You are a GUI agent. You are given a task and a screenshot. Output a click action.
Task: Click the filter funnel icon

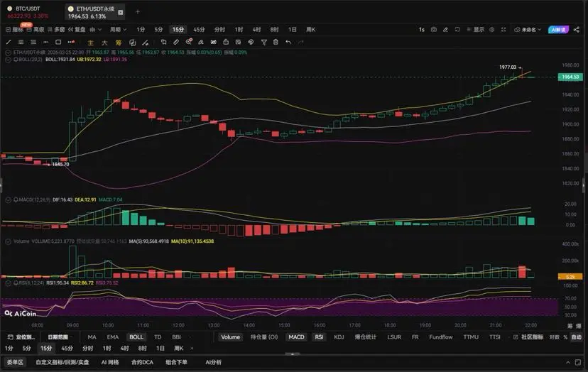pos(263,42)
